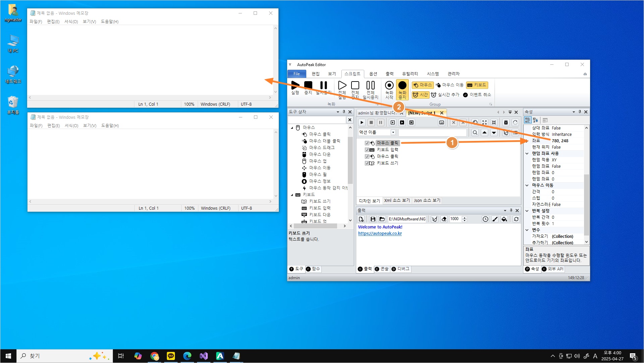Screen dimensions: 644x363
Task: Click the circular refresh icon in script toolbar
Action: (515, 122)
